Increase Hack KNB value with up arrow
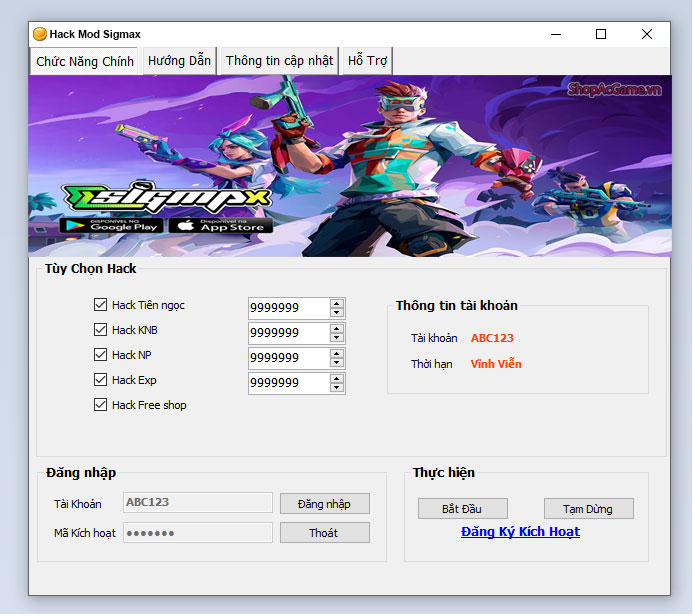693x616 pixels. (x=337, y=329)
